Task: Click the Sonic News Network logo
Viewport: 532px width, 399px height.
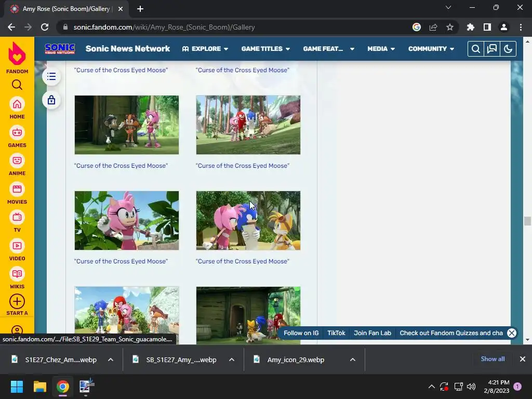Action: pyautogui.click(x=60, y=49)
